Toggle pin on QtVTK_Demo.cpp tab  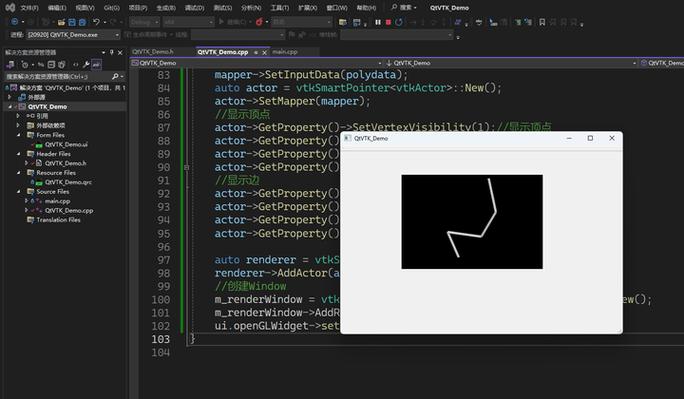(256, 52)
